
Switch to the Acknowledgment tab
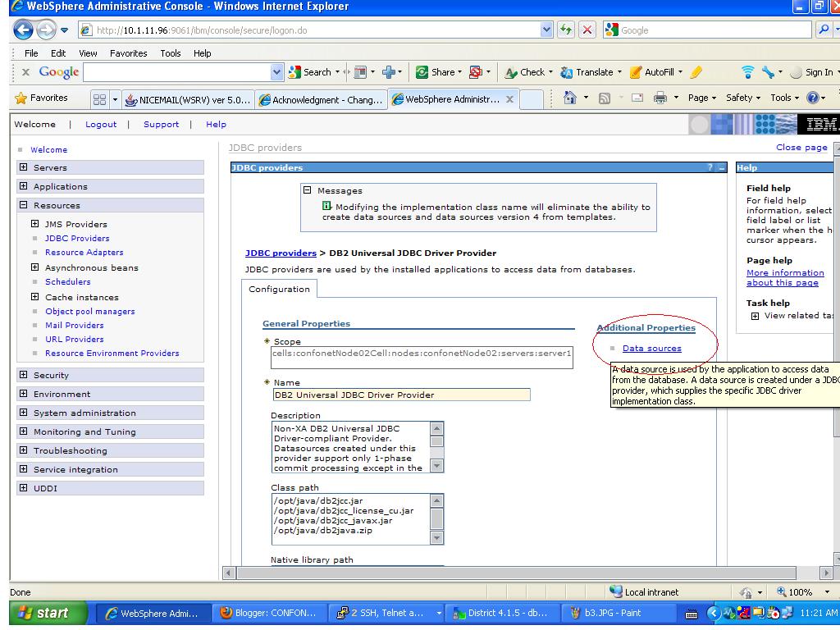pos(321,99)
